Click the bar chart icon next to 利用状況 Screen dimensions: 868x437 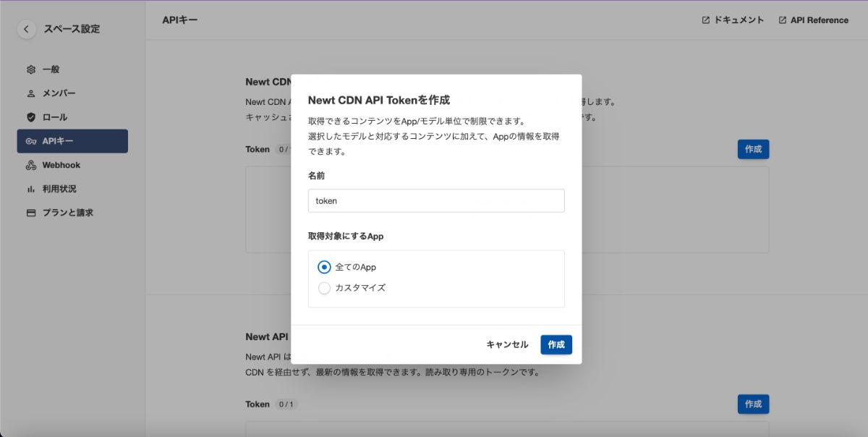[31, 189]
